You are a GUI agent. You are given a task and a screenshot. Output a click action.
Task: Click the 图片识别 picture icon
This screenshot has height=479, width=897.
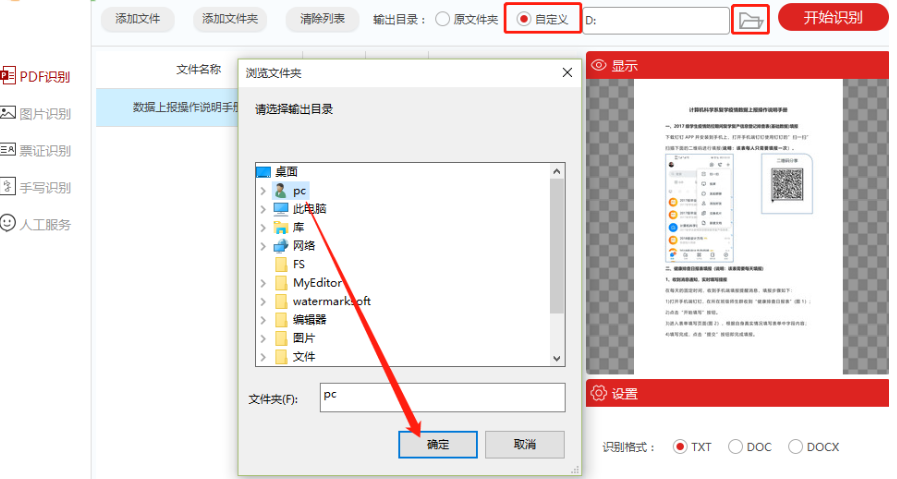pos(7,113)
